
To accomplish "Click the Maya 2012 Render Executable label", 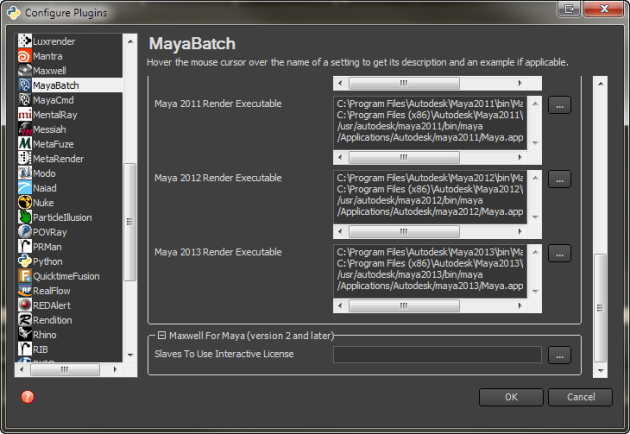I will pos(218,178).
